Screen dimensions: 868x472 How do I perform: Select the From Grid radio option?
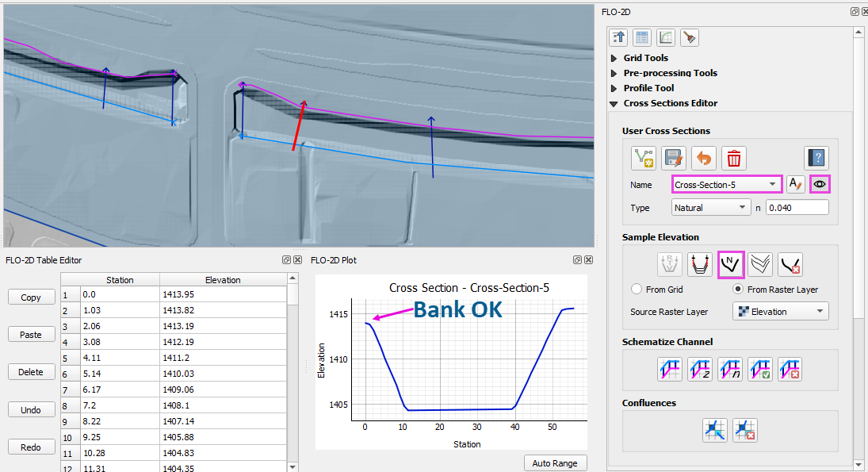tap(637, 290)
